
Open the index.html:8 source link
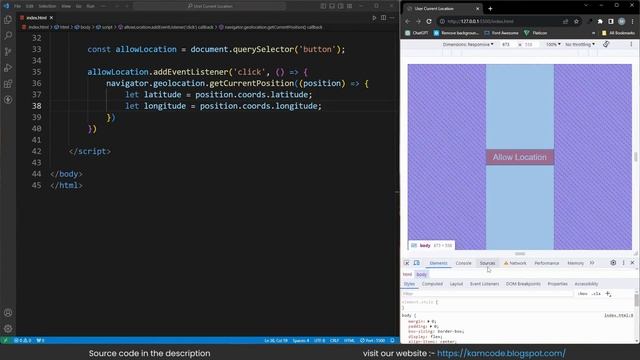pyautogui.click(x=618, y=316)
